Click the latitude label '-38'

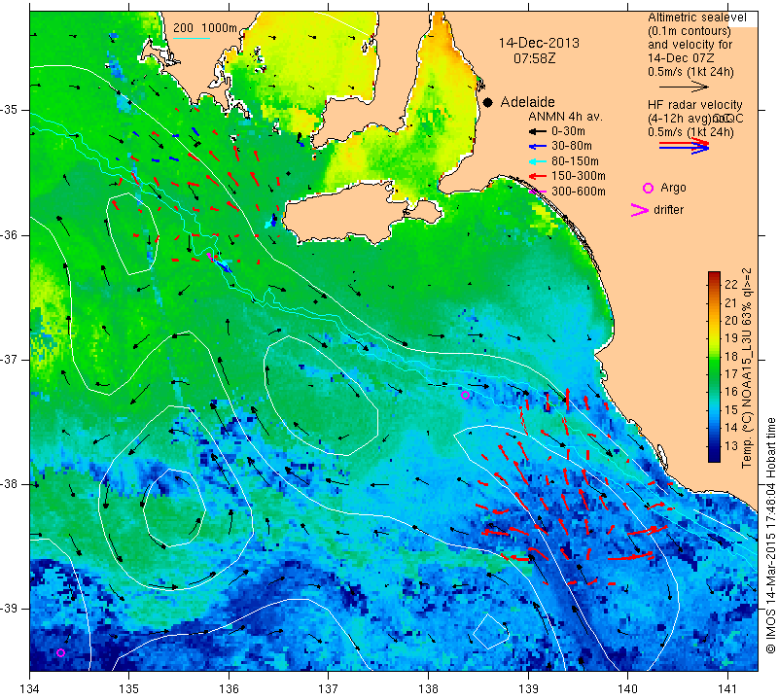coord(10,484)
